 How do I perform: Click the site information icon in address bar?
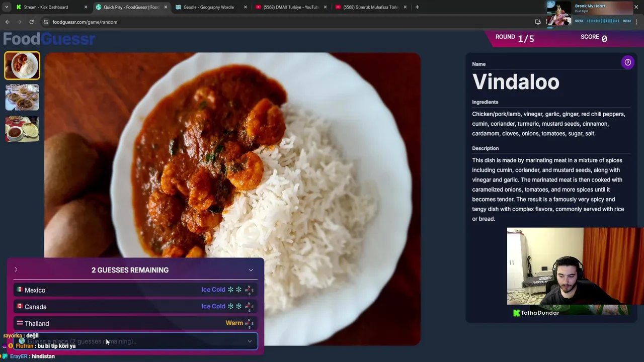[x=46, y=22]
